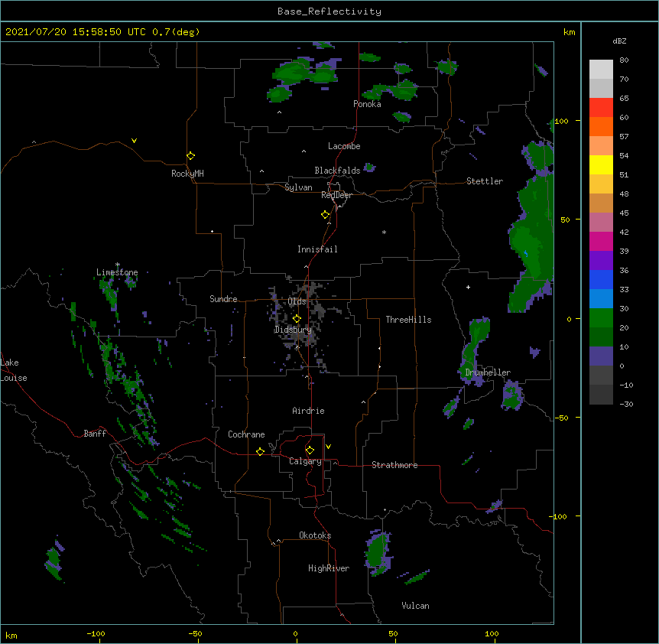Image resolution: width=659 pixels, height=644 pixels.
Task: Click the green 20 dBZ legend color
Action: pyautogui.click(x=601, y=318)
